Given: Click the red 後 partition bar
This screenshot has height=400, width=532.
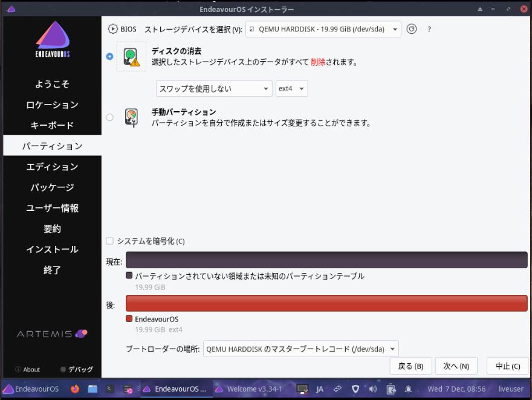Looking at the screenshot, I should pos(326,303).
